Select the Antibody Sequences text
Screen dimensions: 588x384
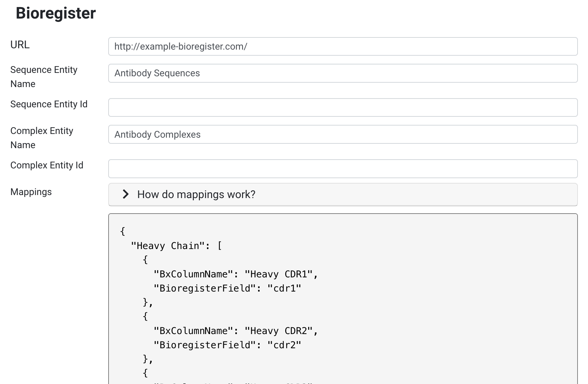pyautogui.click(x=157, y=73)
